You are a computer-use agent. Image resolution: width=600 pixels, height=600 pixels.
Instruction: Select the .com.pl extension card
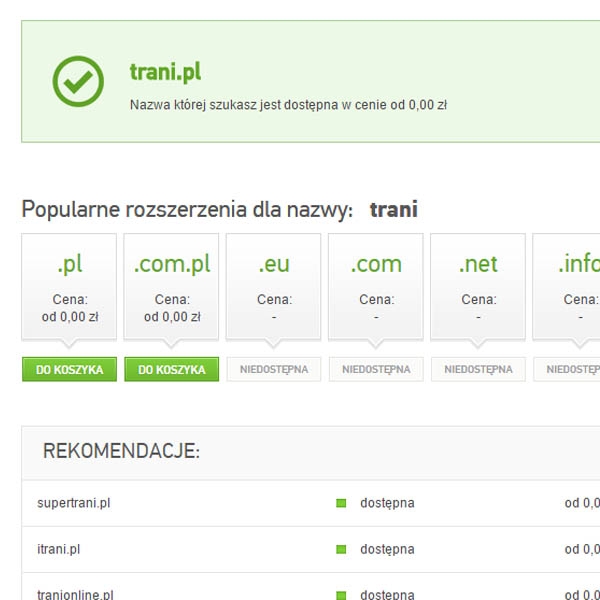pyautogui.click(x=172, y=286)
